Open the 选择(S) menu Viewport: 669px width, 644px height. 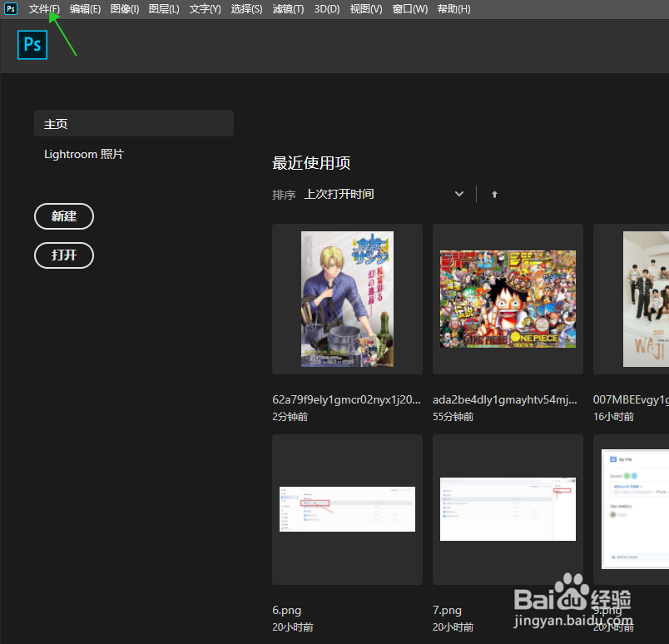[246, 9]
